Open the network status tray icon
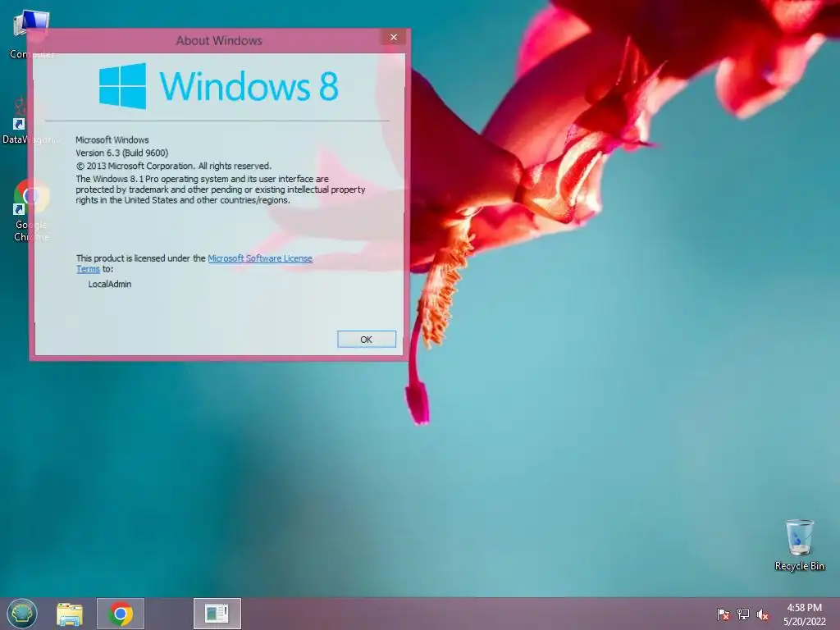This screenshot has height=630, width=840. pyautogui.click(x=743, y=614)
